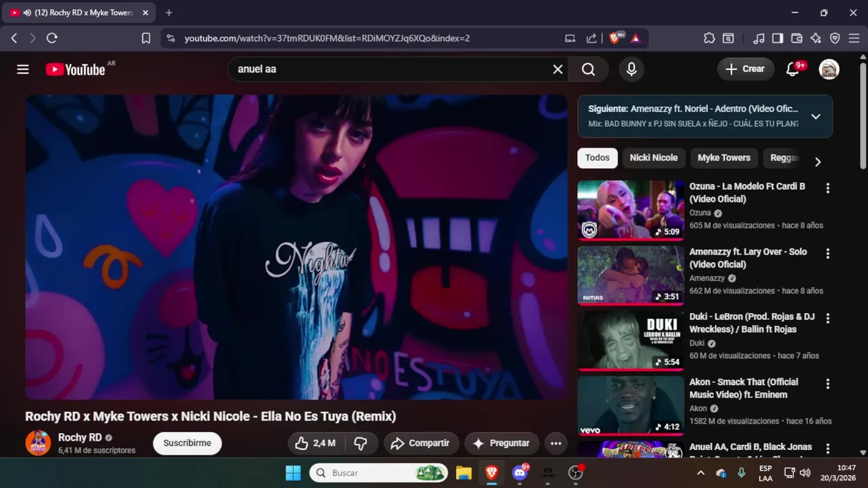Click the browser address bar URL
This screenshot has width=868, height=488.
[327, 39]
